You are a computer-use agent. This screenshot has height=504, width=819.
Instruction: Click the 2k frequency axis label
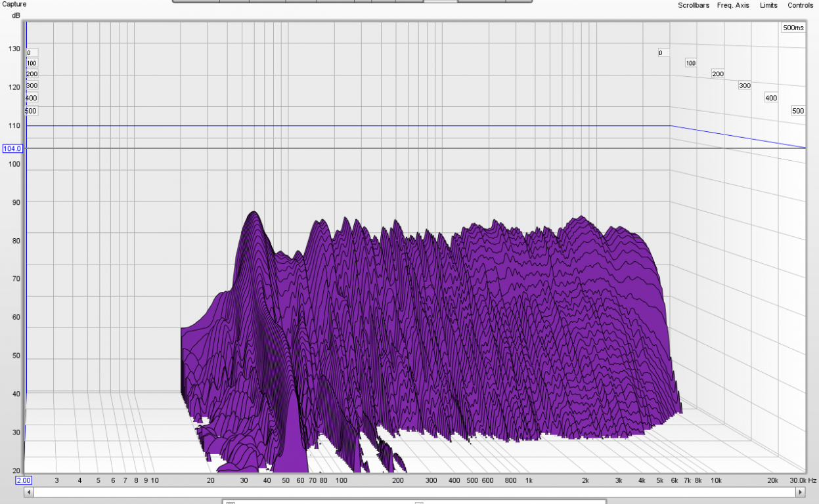(585, 480)
